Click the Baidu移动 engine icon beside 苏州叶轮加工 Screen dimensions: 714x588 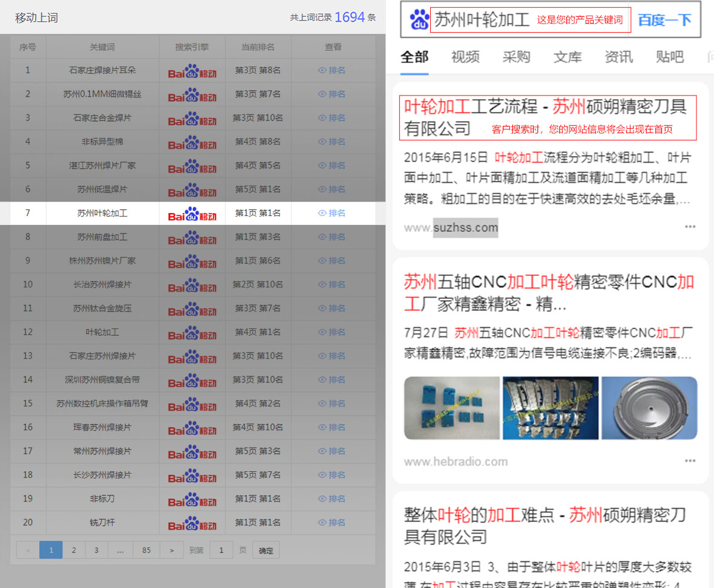pyautogui.click(x=192, y=213)
